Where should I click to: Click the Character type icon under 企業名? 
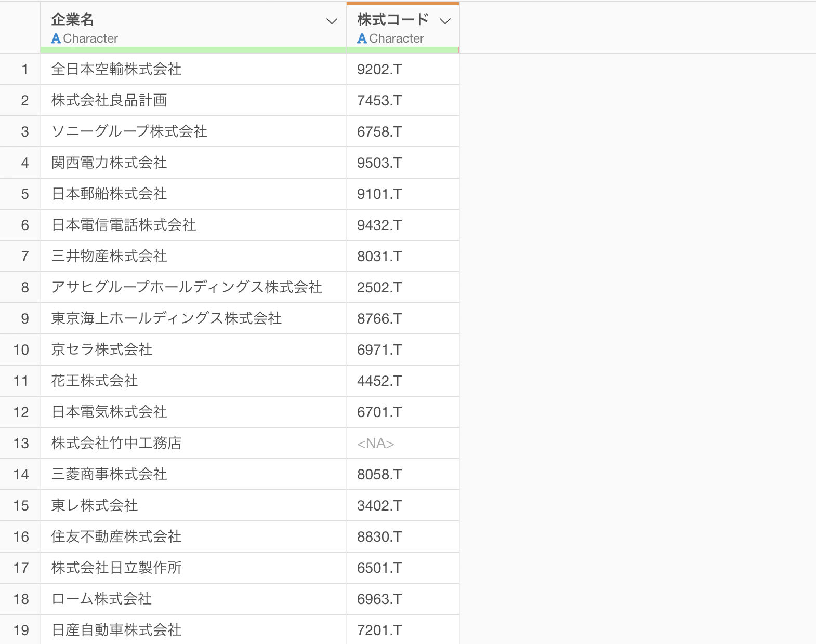point(56,38)
